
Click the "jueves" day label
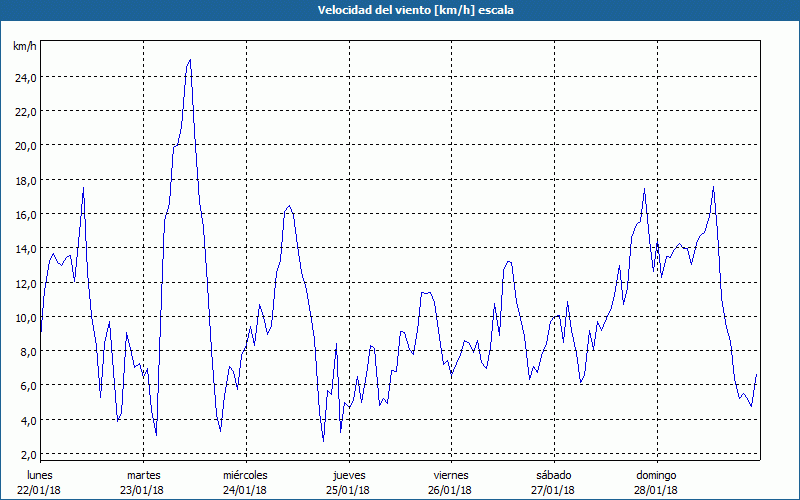click(x=348, y=474)
